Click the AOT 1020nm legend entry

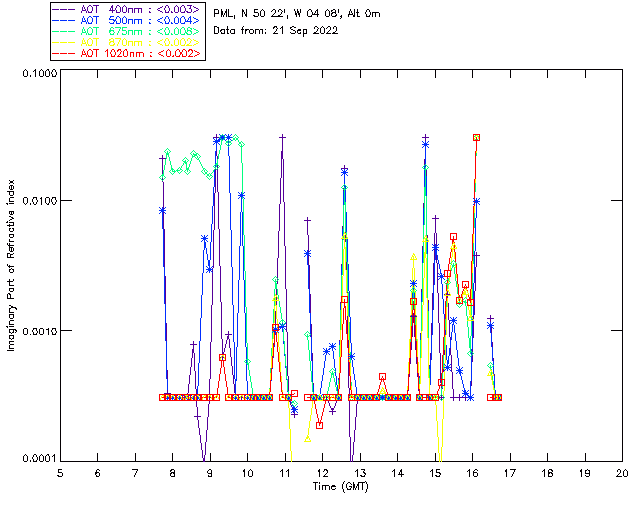coord(127,53)
